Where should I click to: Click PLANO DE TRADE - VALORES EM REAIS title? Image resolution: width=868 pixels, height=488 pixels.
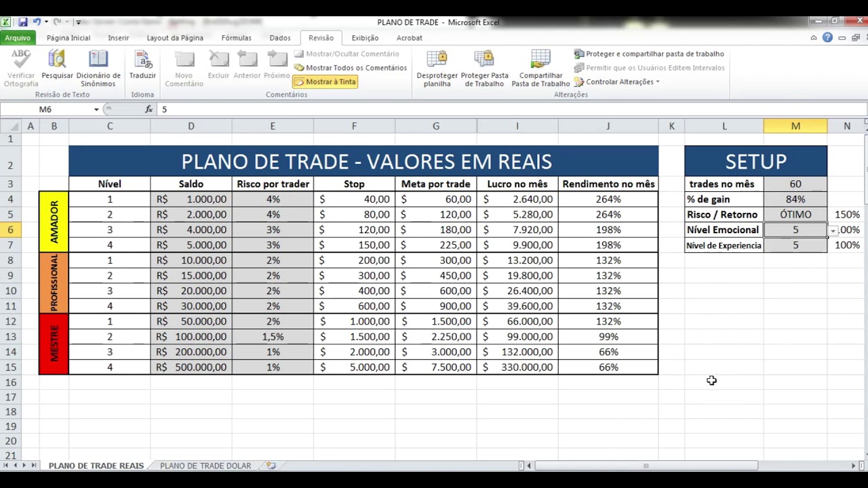pos(366,161)
